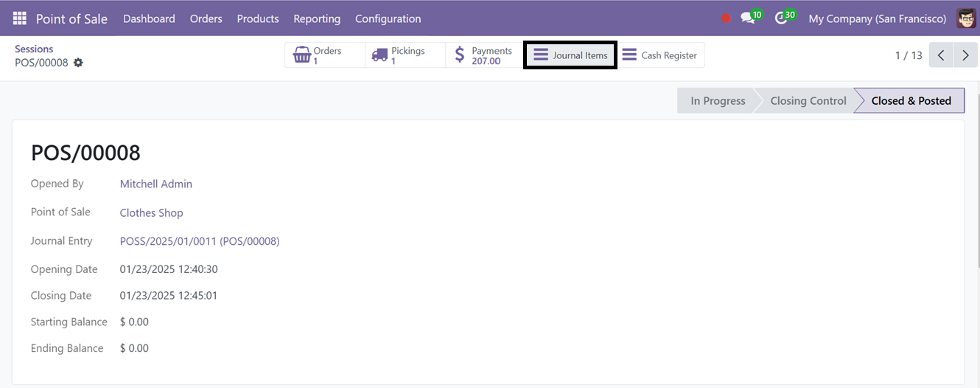Open the Point of Sale app title
980x388 pixels.
point(71,18)
